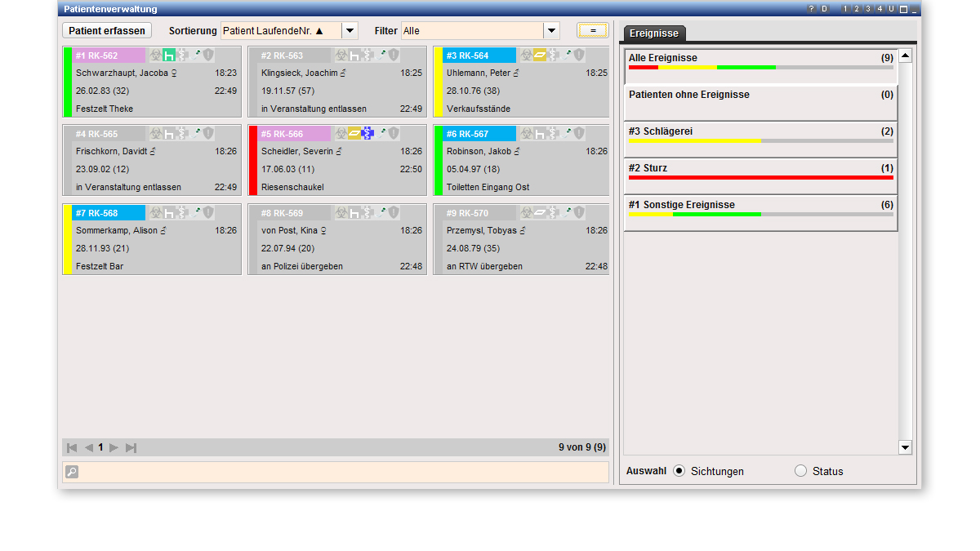Select event #1 Sonstige Ereignisse
This screenshot has height=551, width=980.
pos(760,213)
